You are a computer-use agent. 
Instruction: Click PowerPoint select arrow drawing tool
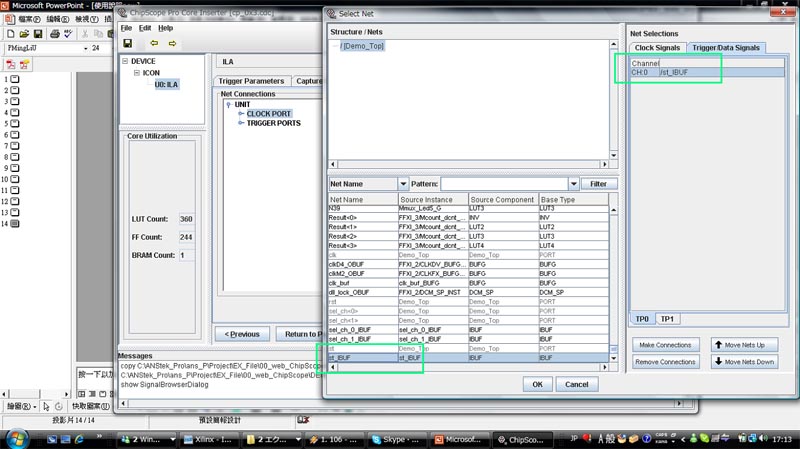(x=46, y=406)
